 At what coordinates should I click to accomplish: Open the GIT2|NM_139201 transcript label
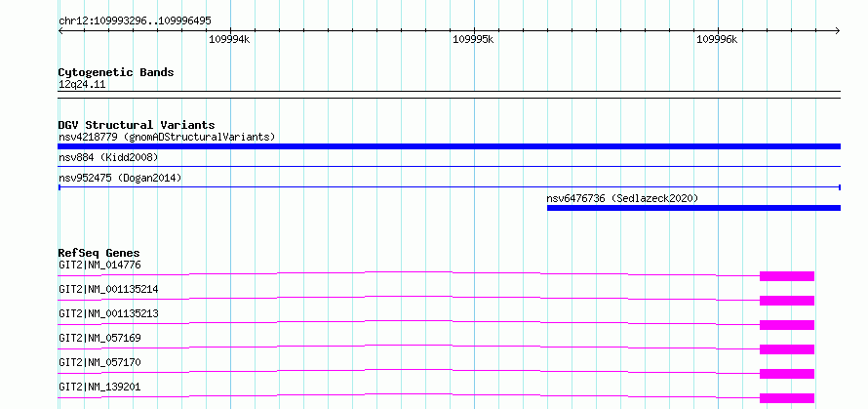pyautogui.click(x=99, y=387)
